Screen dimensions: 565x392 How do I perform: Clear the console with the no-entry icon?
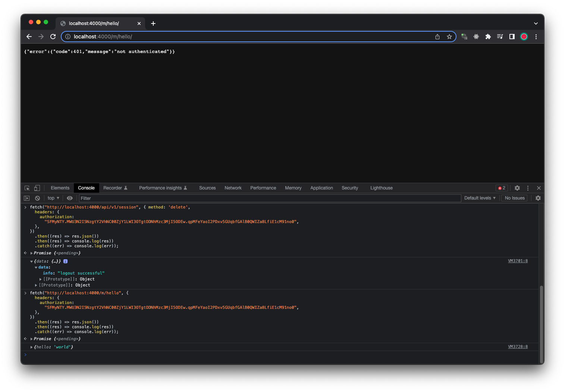coord(37,198)
